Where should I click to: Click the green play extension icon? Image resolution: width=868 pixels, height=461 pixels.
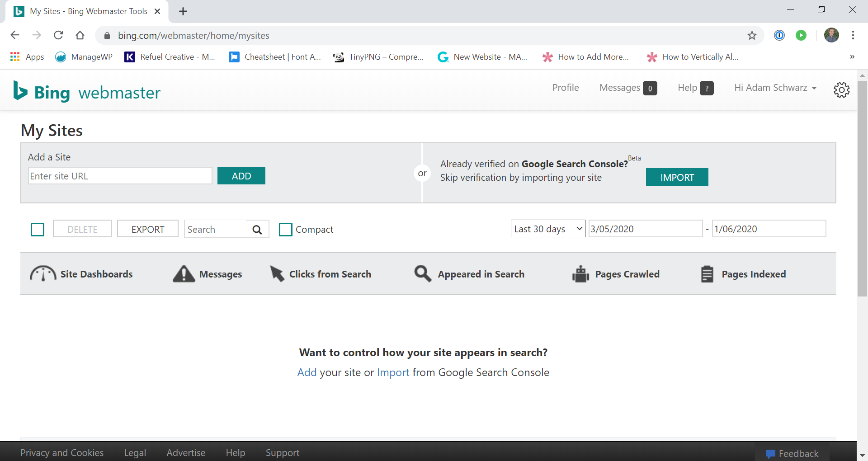(801, 35)
